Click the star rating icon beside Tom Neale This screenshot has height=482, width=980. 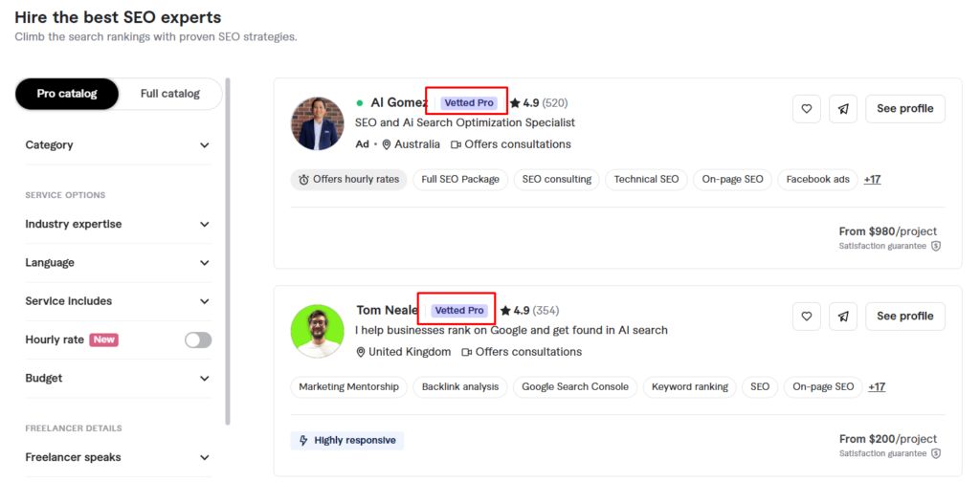[x=505, y=310]
